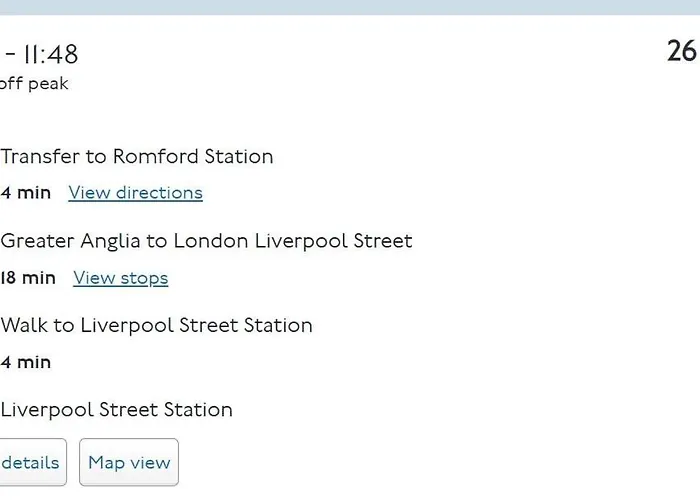
Task: Select the 11:48 arrival time
Action: (51, 54)
